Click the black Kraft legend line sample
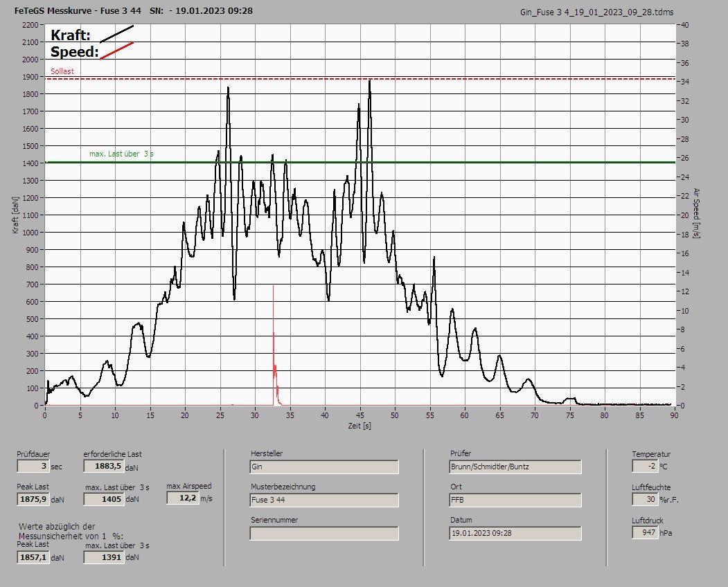This screenshot has height=587, width=728. tap(117, 34)
